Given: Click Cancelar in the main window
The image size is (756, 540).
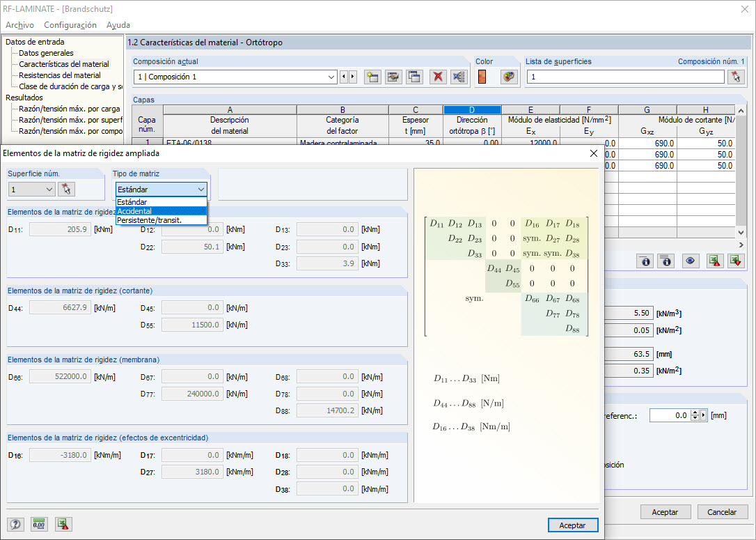Looking at the screenshot, I should point(722,512).
